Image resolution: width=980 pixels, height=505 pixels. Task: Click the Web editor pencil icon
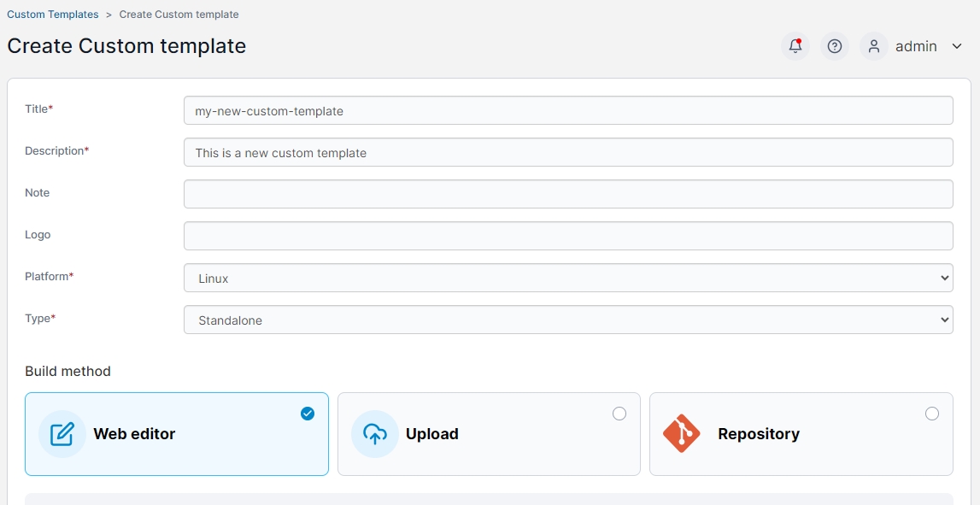click(x=62, y=434)
